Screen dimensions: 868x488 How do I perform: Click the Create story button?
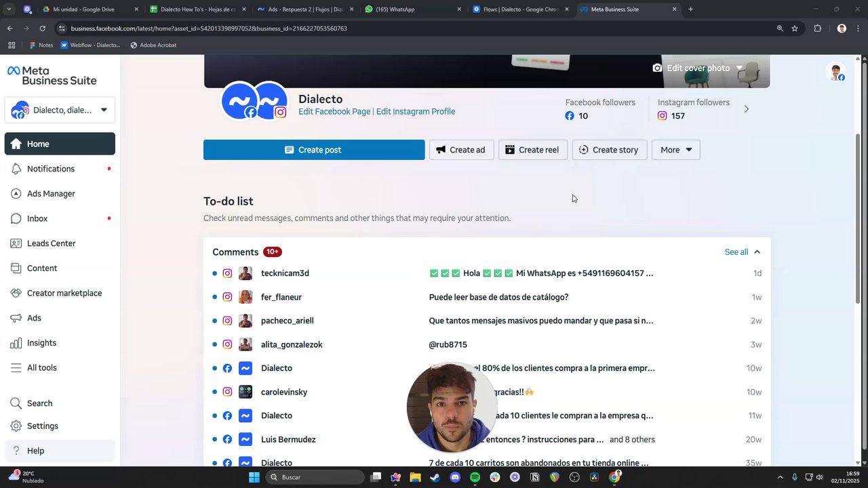610,150
